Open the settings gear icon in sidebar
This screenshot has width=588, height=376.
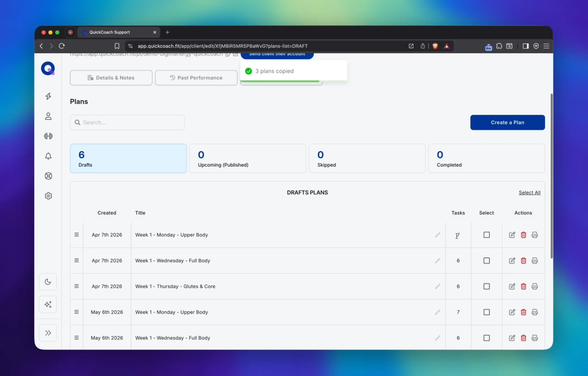(x=48, y=196)
